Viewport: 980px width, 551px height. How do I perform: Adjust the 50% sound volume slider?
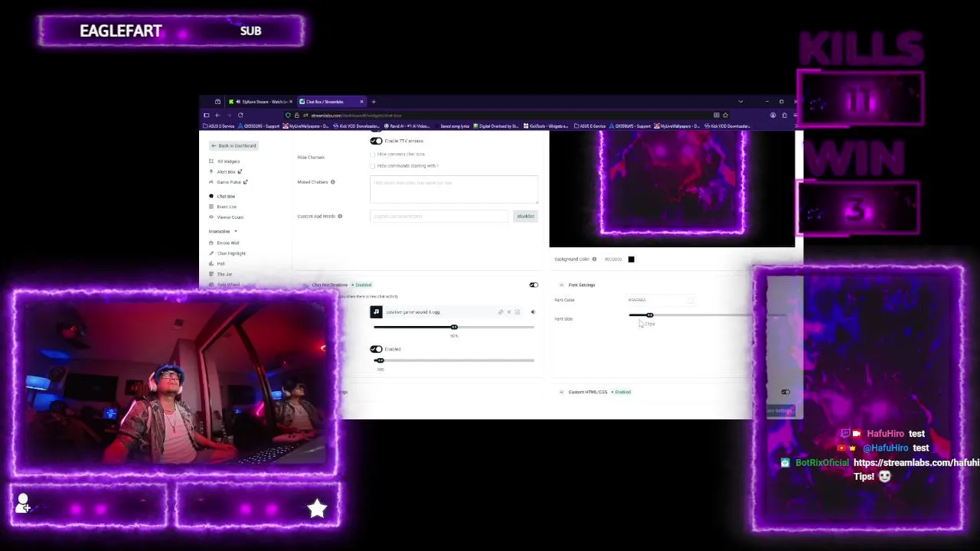coord(454,327)
